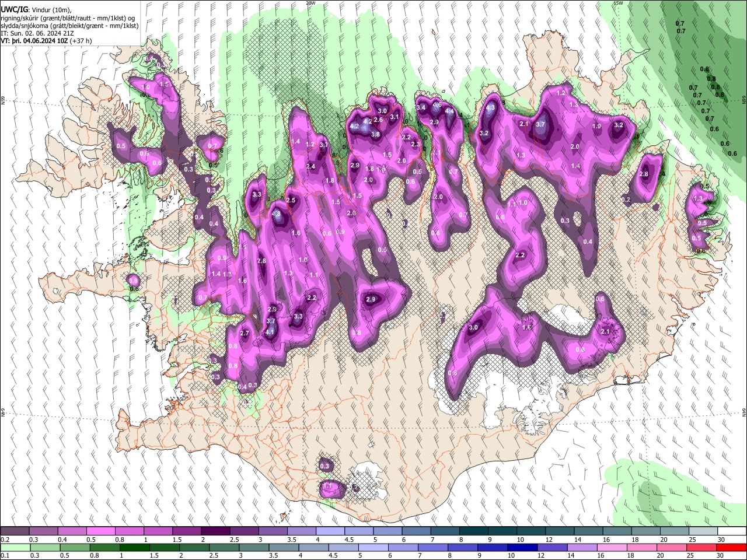Click the '20W' longitude label at the top edge
Image resolution: width=747 pixels, height=560 pixels.
point(310,3)
